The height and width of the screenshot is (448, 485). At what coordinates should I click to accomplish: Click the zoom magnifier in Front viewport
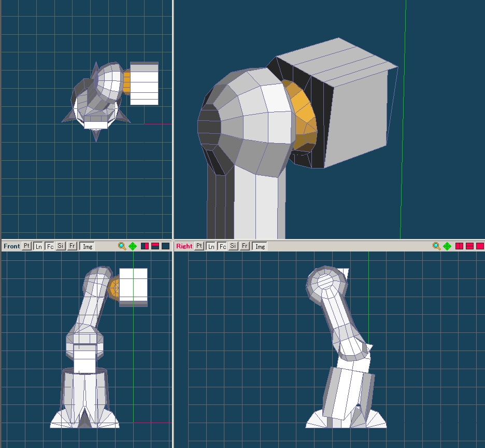[122, 246]
